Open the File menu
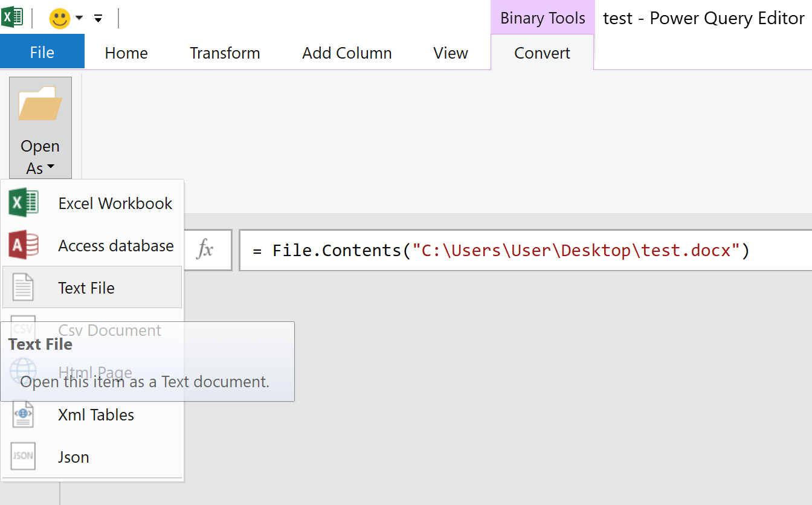Screen dimensions: 812x505 point(42,51)
